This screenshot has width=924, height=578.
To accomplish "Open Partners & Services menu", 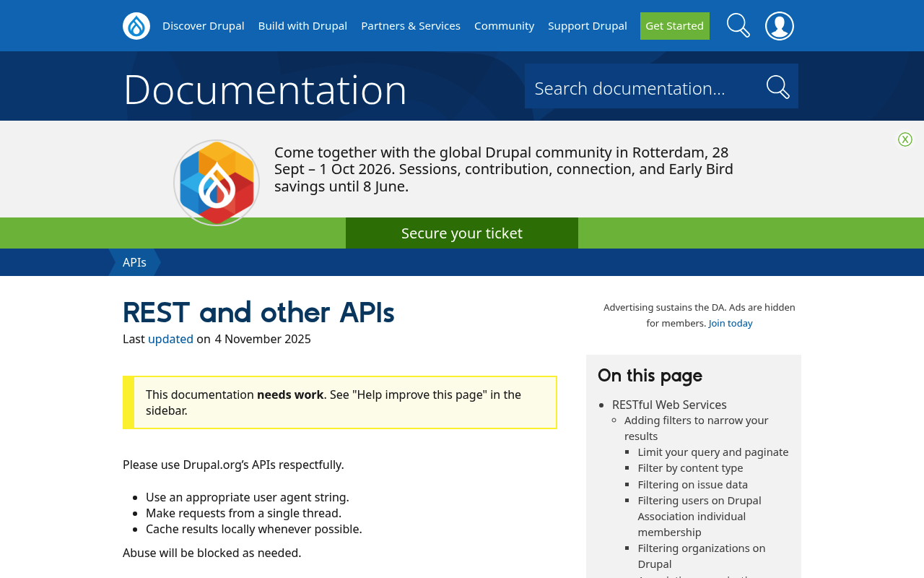I will tap(411, 26).
